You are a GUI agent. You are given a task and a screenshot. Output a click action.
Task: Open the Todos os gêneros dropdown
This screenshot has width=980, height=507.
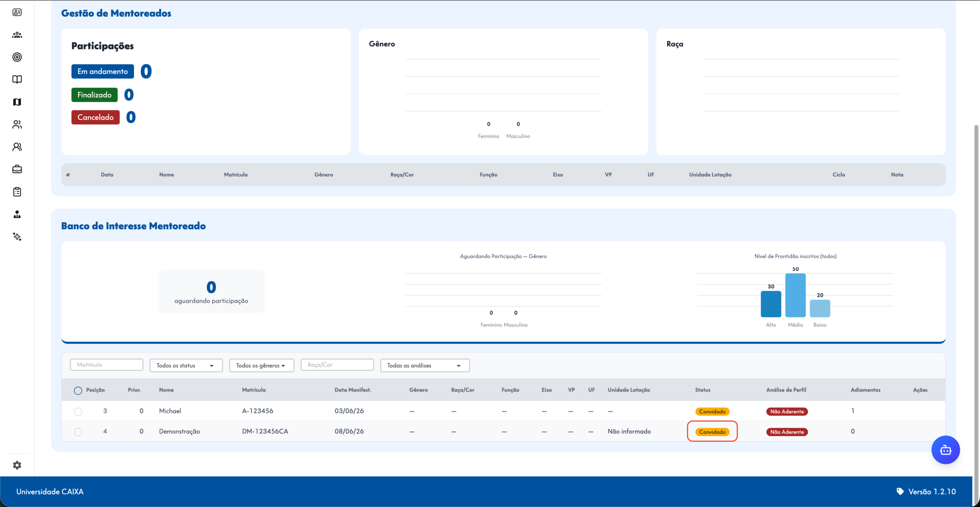(x=261, y=365)
